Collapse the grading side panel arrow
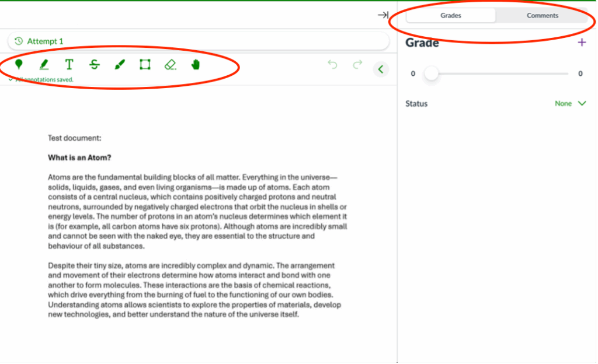 (x=383, y=15)
